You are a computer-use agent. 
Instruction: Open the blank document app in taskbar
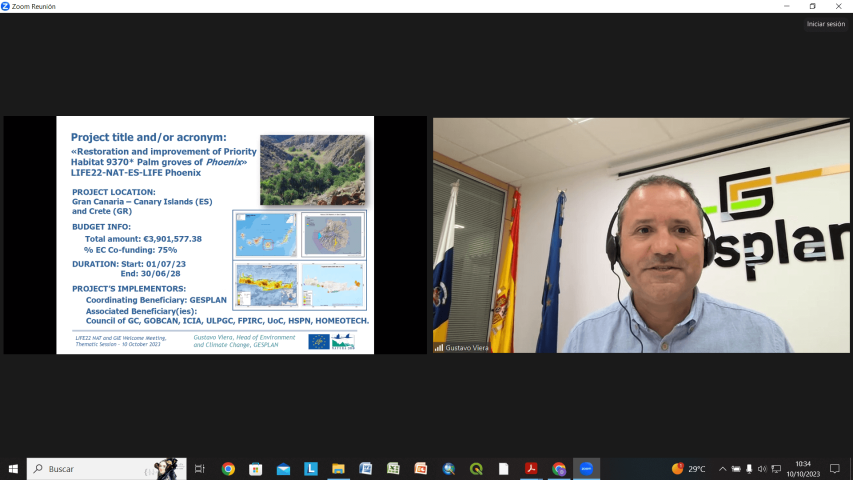tap(504, 469)
